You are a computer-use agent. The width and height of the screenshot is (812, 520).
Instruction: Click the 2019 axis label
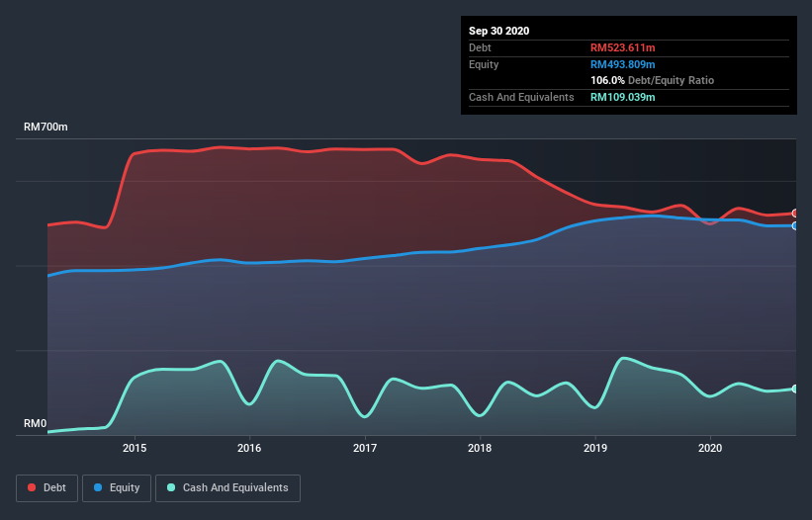595,448
